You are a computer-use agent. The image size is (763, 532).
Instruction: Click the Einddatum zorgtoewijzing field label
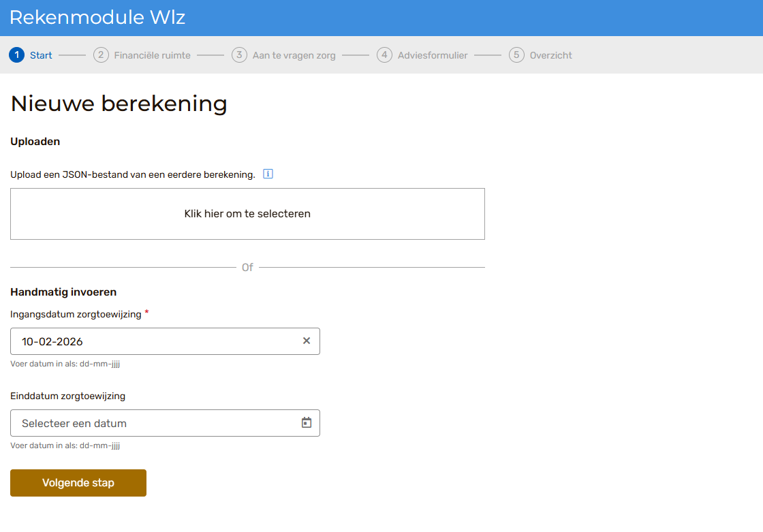(x=67, y=396)
